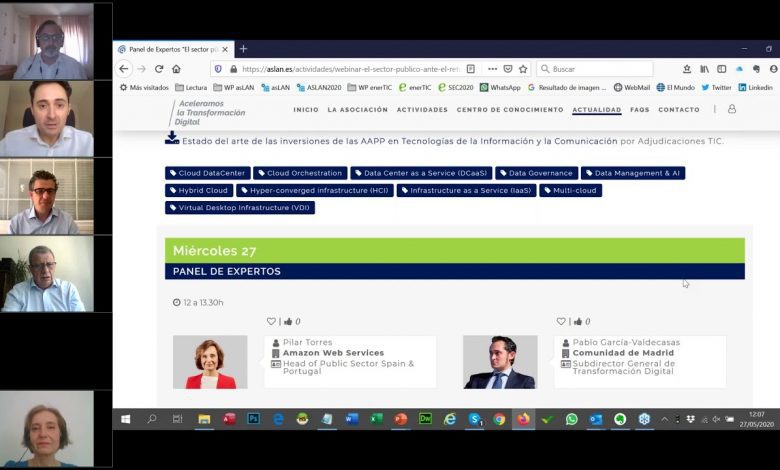The height and width of the screenshot is (470, 780).
Task: Go back to the previous page in Firefox
Action: [124, 69]
